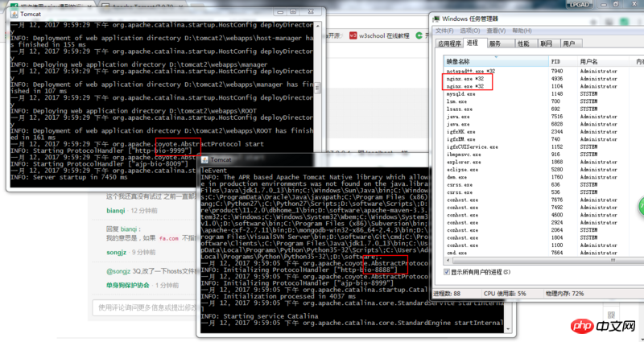This screenshot has height=342, width=644.
Task: Click left arrow of Task Manager horizontal scrollbar
Action: 448,260
